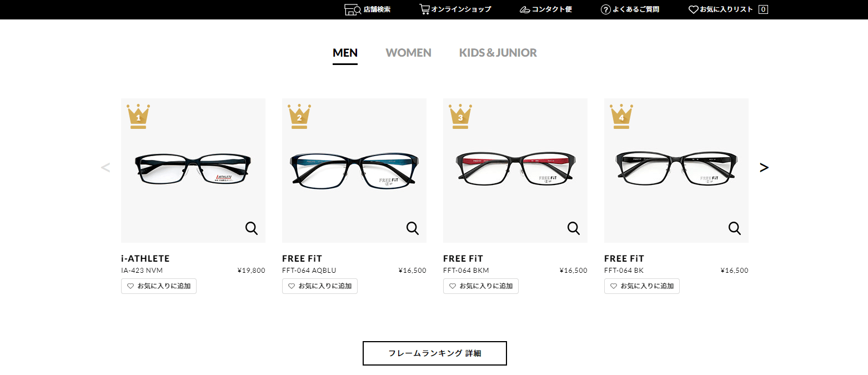The height and width of the screenshot is (375, 868).
Task: Magnify the FFT-064 AQBLU glasses image
Action: pyautogui.click(x=413, y=228)
